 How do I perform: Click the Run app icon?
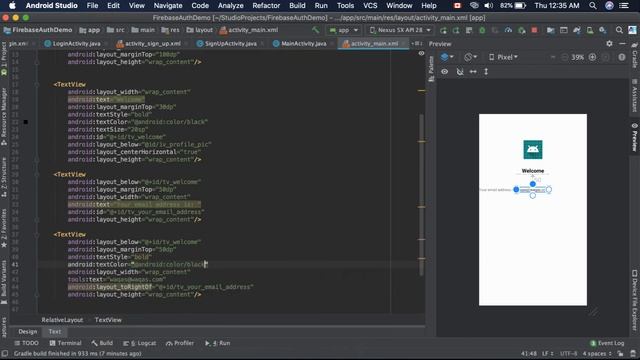click(443, 30)
